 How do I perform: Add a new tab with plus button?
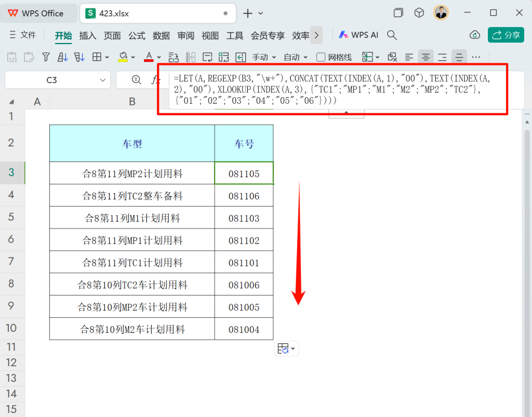248,13
